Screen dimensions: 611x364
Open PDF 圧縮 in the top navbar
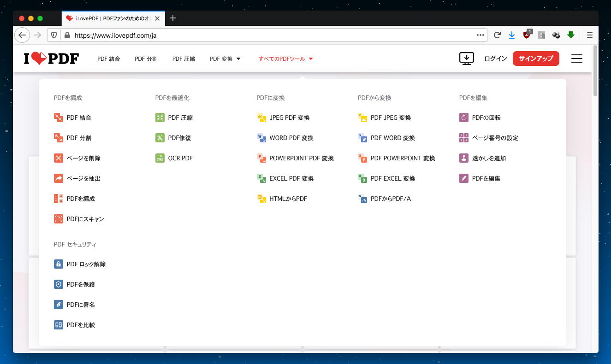184,59
